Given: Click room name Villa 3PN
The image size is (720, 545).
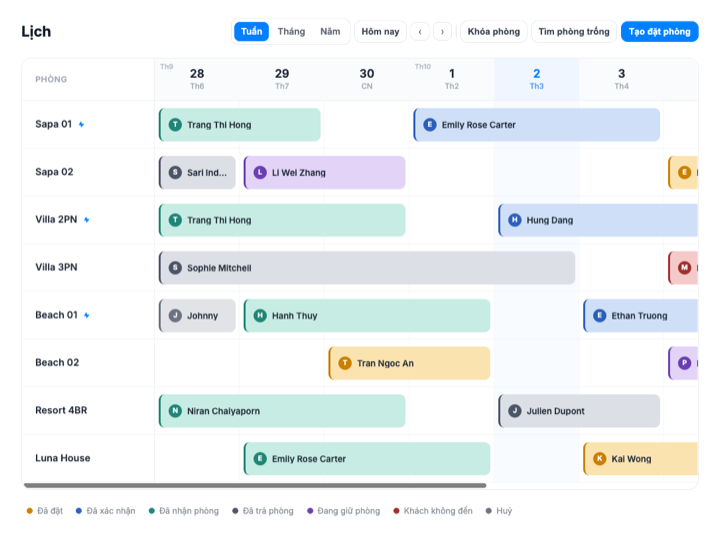Looking at the screenshot, I should click(x=56, y=267).
